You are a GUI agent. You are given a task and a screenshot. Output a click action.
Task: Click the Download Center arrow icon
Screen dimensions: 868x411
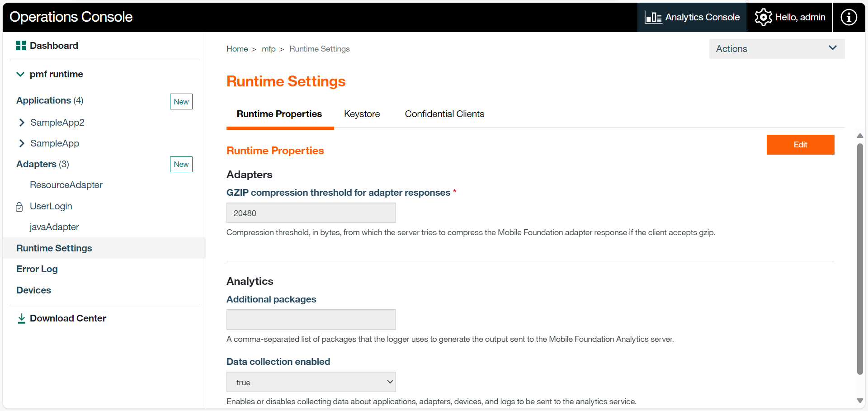pos(21,319)
